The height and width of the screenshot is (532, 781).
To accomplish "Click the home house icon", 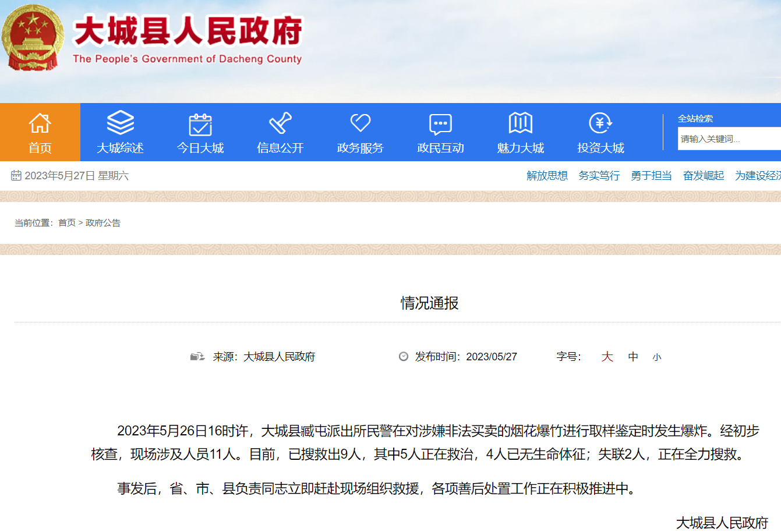I will click(x=40, y=123).
